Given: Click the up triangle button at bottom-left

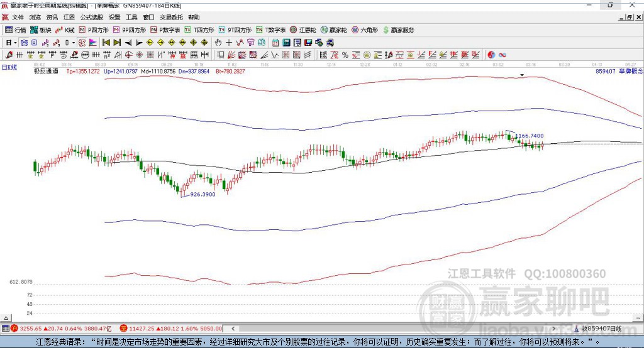Looking at the screenshot, I should tap(6, 318).
